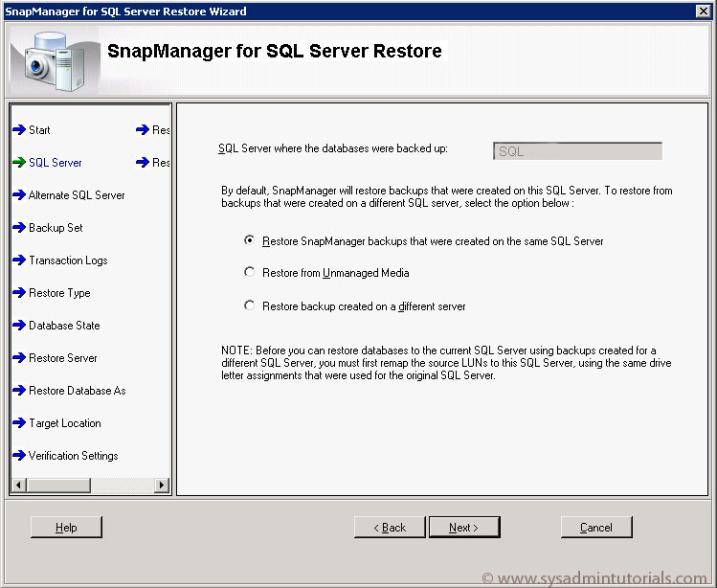Click the SnapManager camera and server logo

click(x=54, y=60)
